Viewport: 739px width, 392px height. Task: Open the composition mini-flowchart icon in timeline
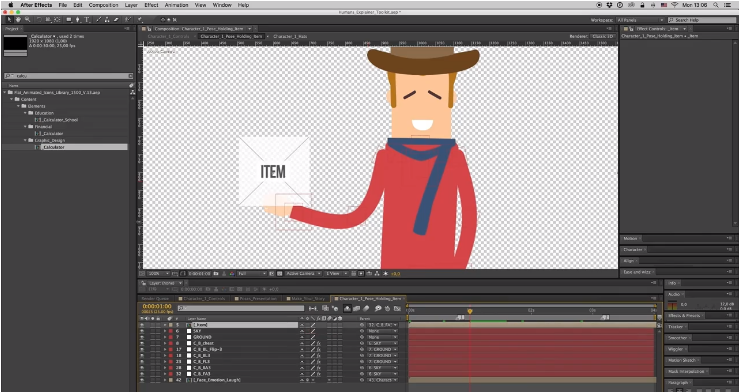click(313, 309)
